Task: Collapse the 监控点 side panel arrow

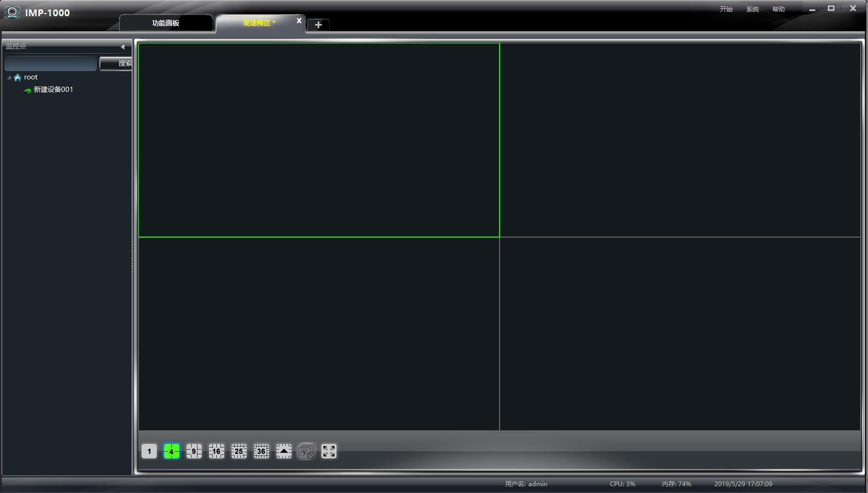Action: coord(123,46)
